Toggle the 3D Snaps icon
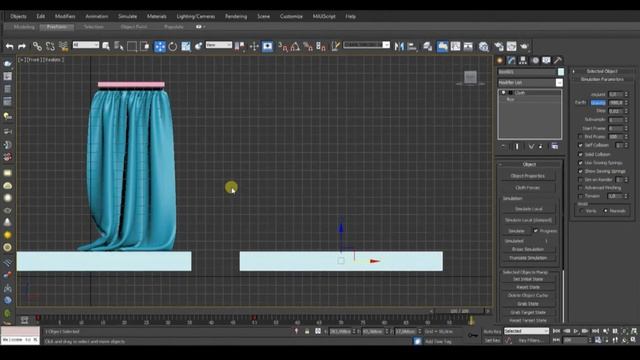The width and height of the screenshot is (640, 360). point(282,47)
